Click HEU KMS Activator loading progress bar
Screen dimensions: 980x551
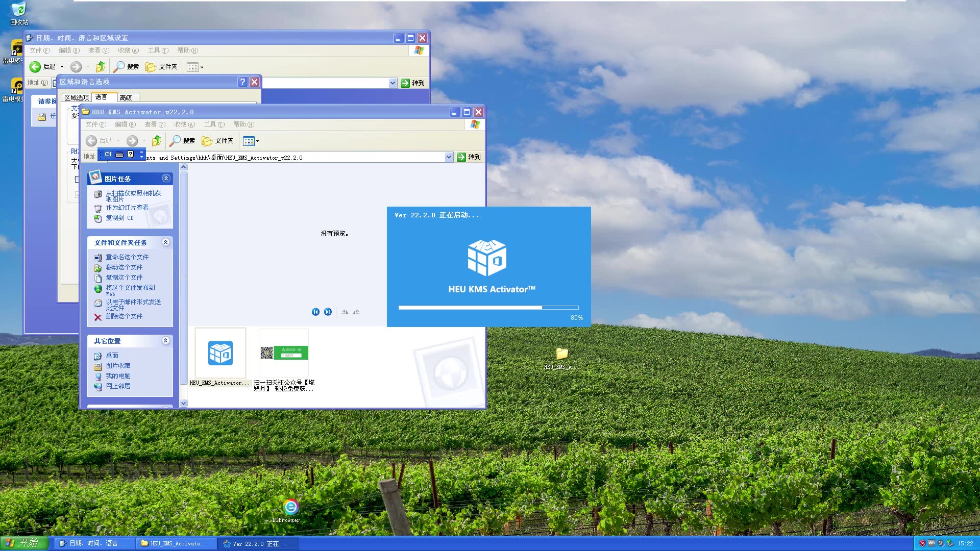(488, 308)
